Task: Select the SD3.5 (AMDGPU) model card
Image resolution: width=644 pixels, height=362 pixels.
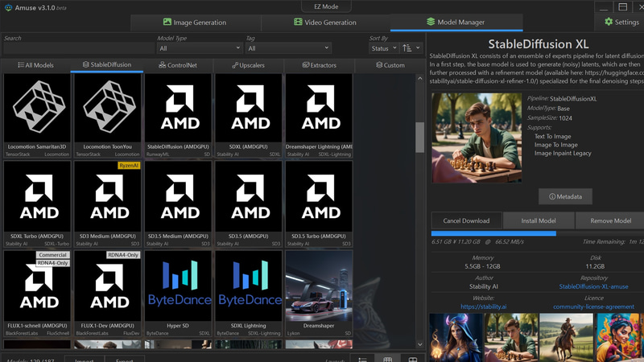Action: [249, 204]
